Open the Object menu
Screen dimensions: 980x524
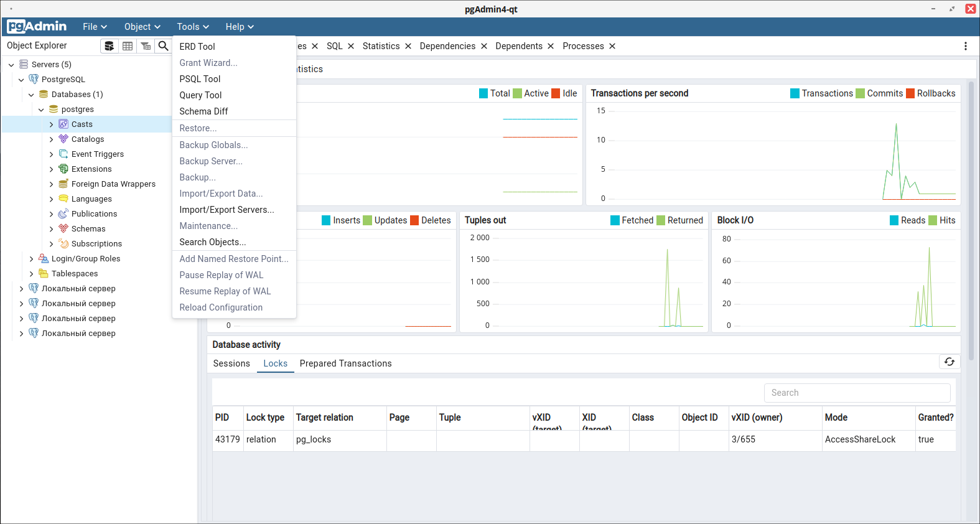click(x=142, y=27)
